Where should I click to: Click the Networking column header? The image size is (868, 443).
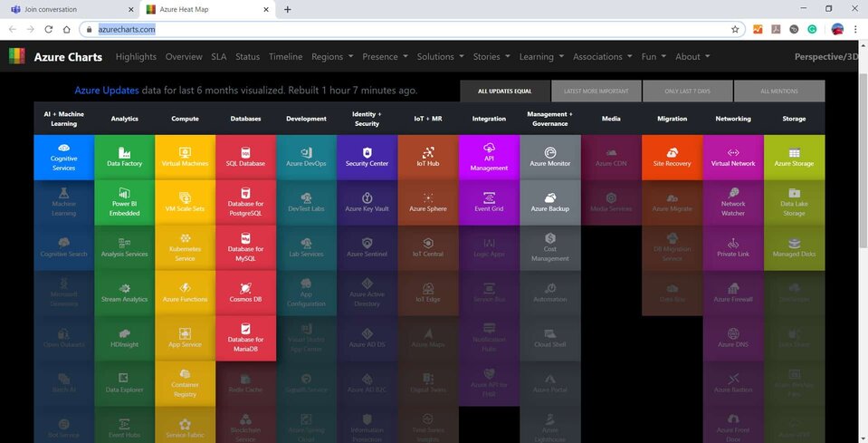tap(733, 119)
